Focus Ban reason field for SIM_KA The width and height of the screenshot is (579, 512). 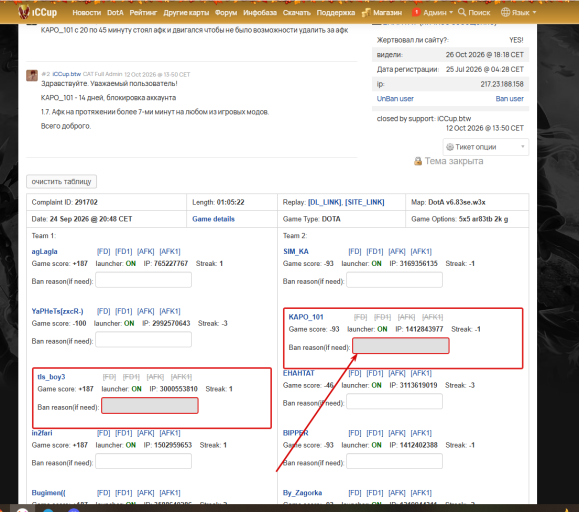click(395, 280)
